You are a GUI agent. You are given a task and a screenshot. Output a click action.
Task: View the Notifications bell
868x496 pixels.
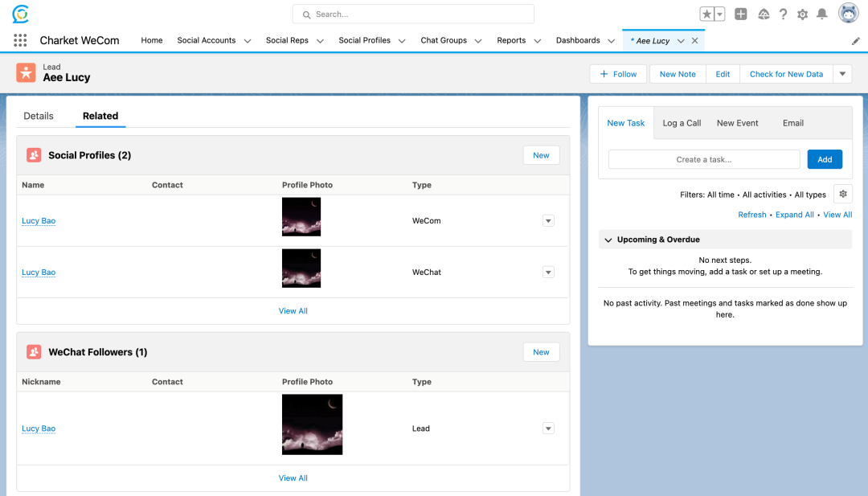(822, 14)
